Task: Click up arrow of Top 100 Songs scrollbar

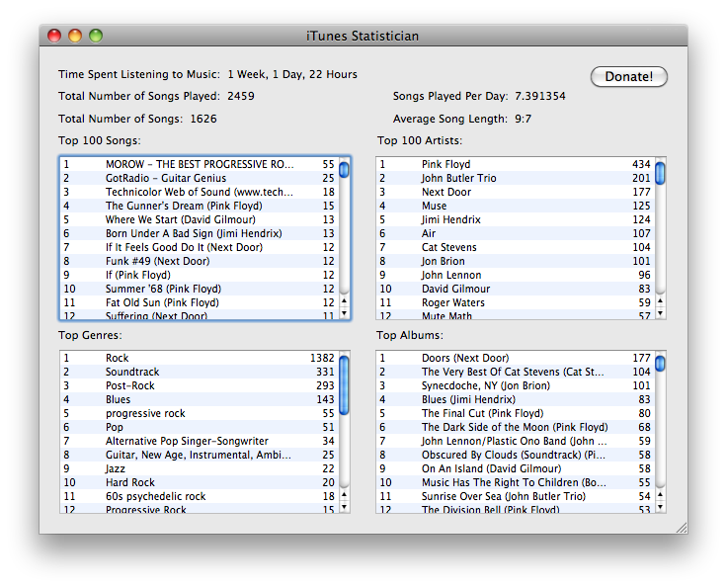Action: pos(344,300)
